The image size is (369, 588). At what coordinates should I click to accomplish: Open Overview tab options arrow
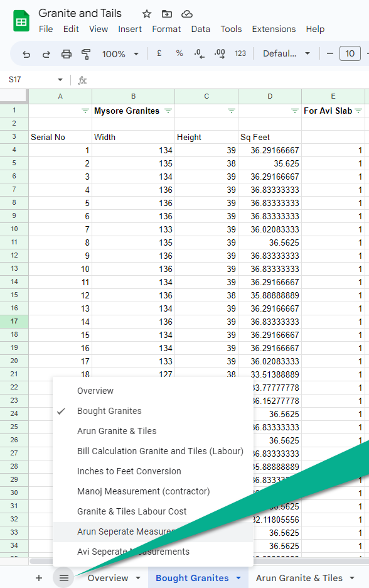138,578
